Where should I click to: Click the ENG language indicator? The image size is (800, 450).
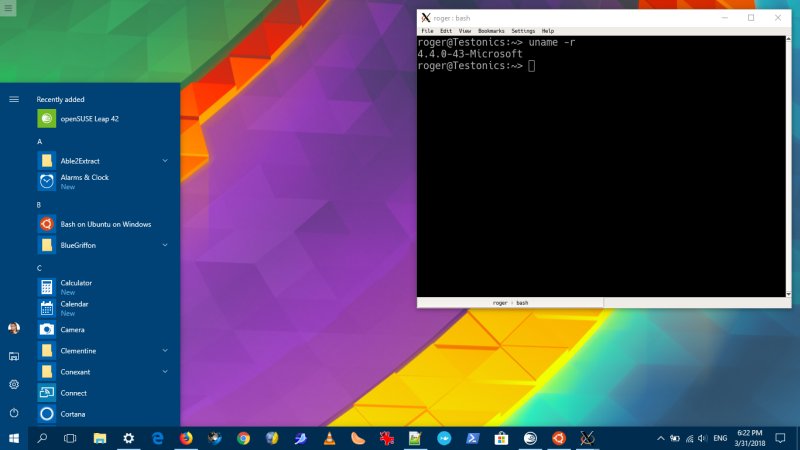click(720, 438)
